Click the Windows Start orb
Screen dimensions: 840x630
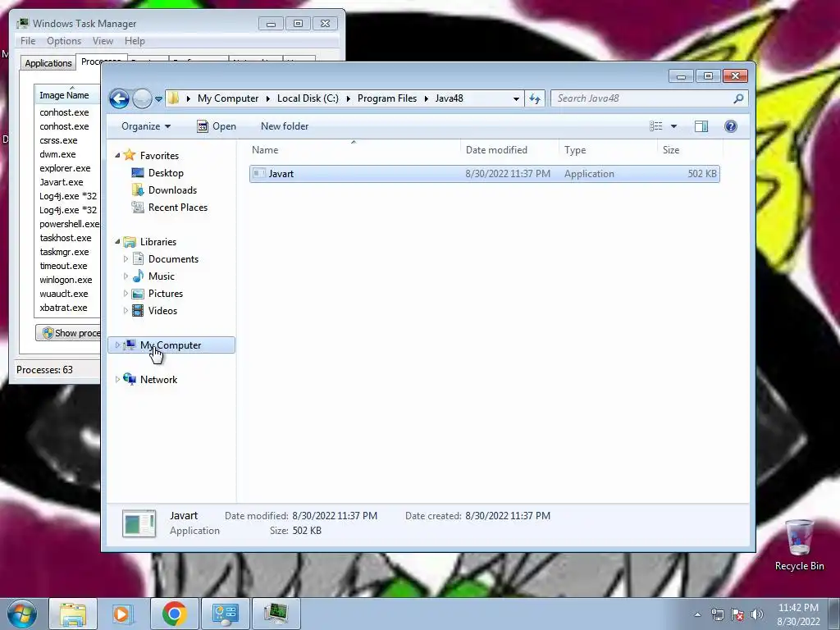tap(22, 614)
